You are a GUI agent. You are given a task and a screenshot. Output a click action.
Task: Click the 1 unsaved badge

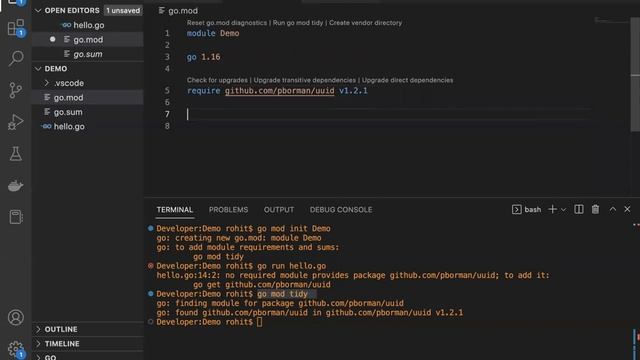123,11
